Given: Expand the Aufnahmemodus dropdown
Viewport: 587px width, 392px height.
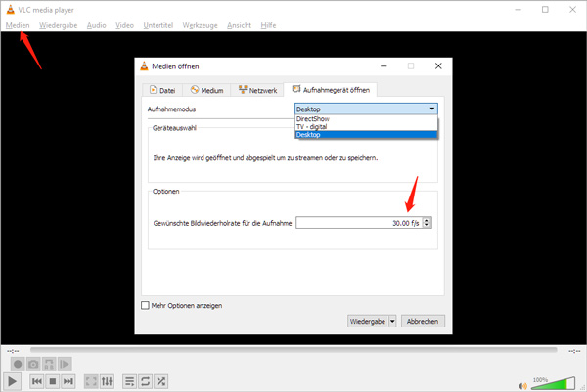Looking at the screenshot, I should point(431,109).
